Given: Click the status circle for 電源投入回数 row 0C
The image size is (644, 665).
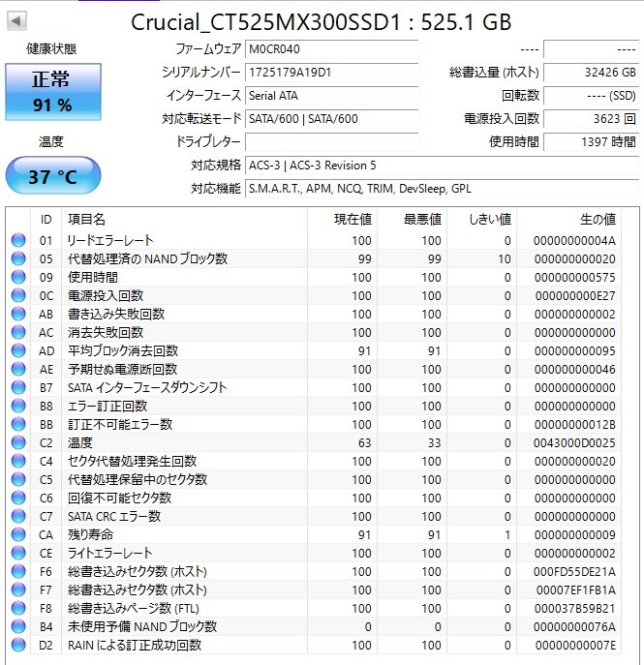Looking at the screenshot, I should tap(18, 295).
